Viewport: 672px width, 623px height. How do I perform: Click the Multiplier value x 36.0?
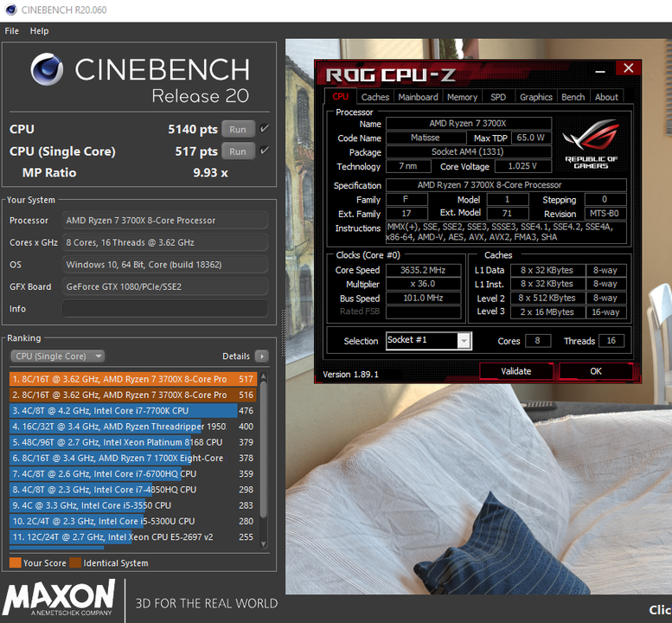click(x=423, y=284)
